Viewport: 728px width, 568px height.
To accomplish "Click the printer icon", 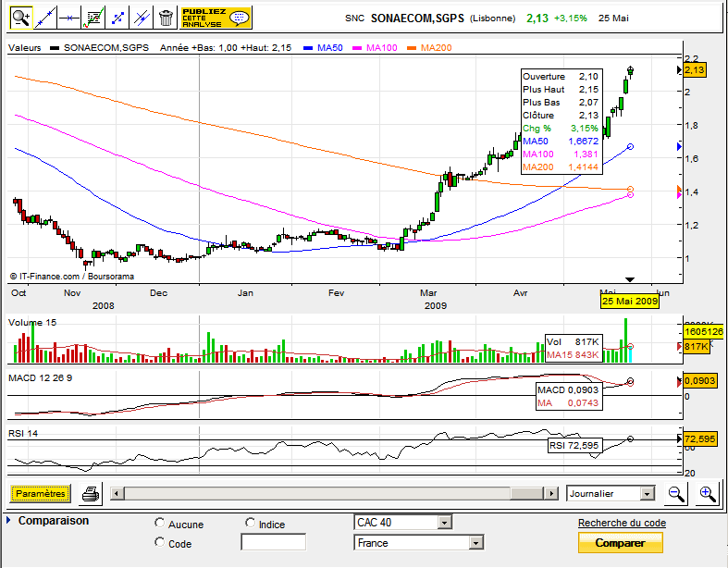I will point(91,493).
